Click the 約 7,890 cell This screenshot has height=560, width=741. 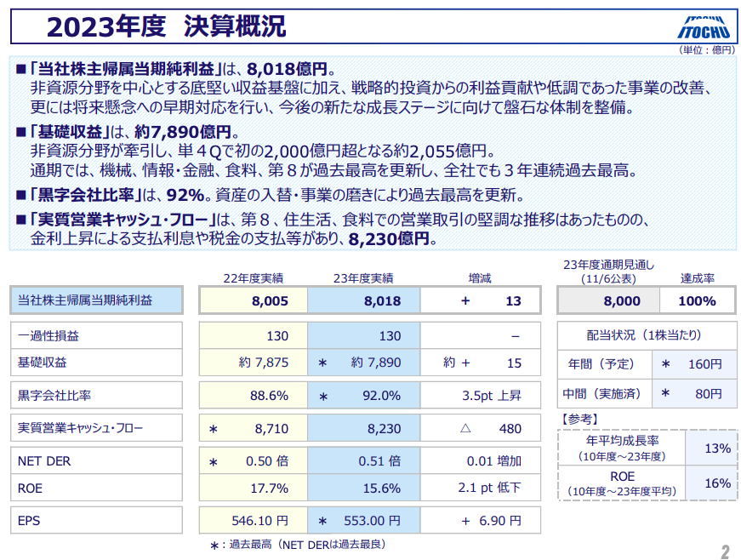[x=364, y=363]
